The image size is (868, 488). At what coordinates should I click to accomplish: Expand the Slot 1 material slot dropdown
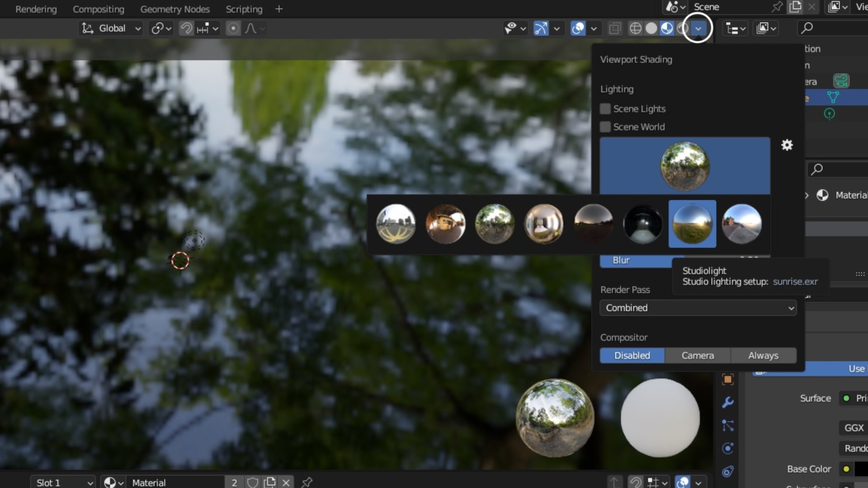click(x=63, y=482)
